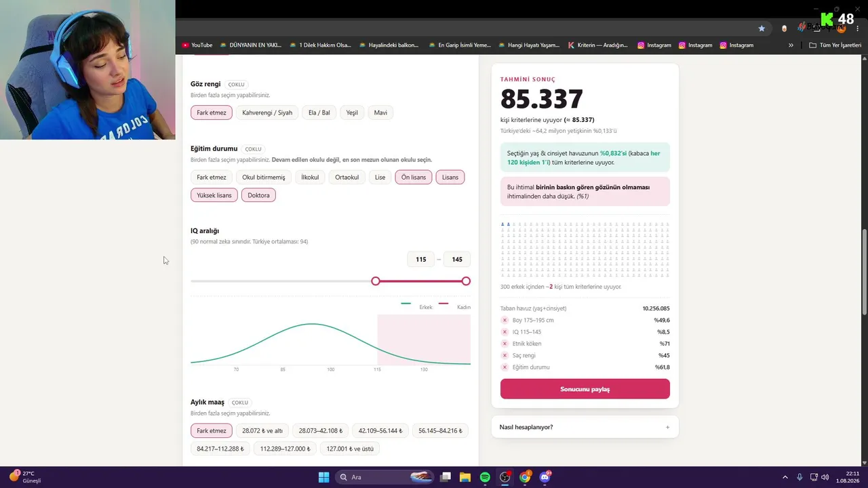Select the Ortaokul education chip
This screenshot has width=868, height=488.
point(347,178)
